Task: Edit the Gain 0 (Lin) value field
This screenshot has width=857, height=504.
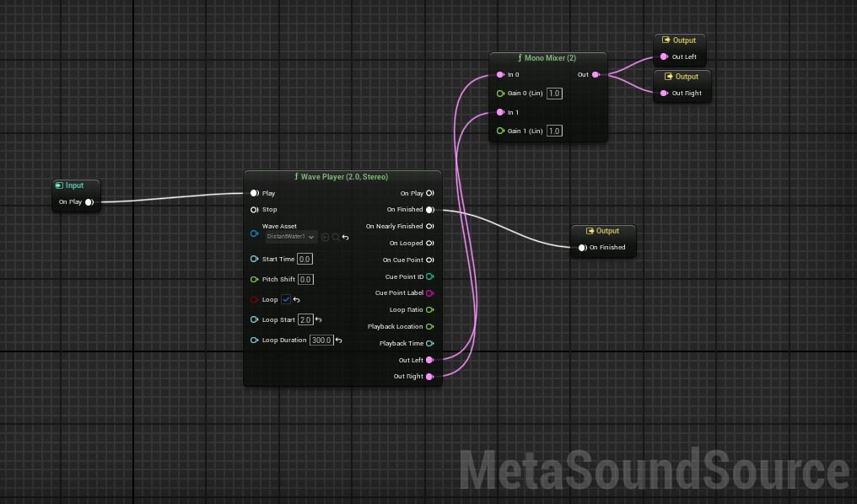Action: click(x=554, y=94)
